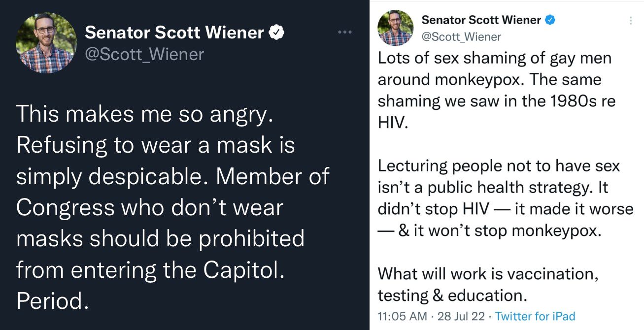Click the 'Lots of sex shaming' paragraph
Screen dimensions: 644x330
(497, 90)
